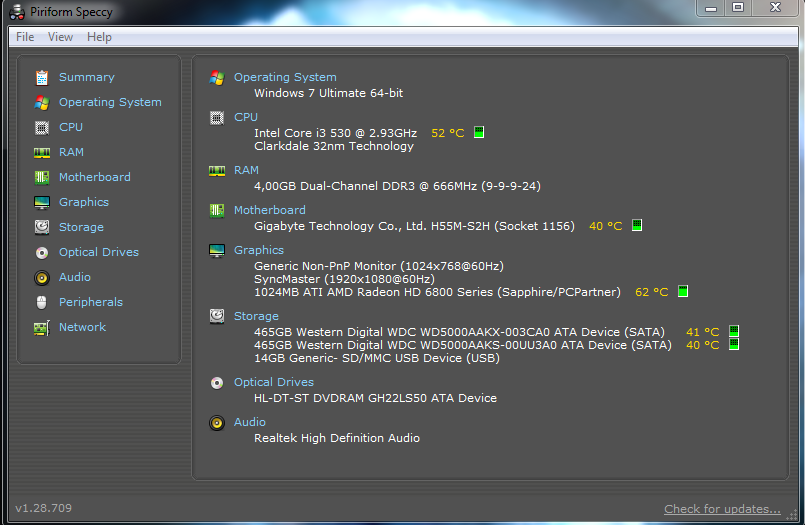The height and width of the screenshot is (525, 805).
Task: Click the Peripherals mouse icon in sidebar
Action: pos(41,302)
